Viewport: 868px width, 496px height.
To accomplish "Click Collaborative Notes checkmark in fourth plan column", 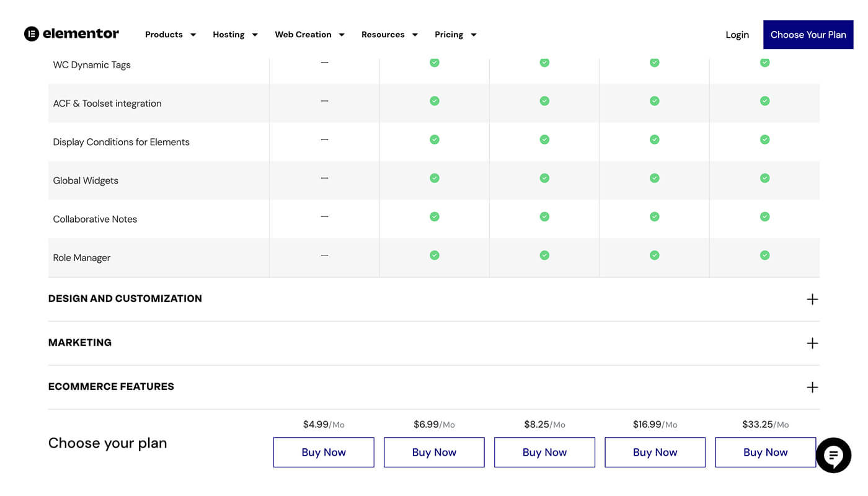I will [x=655, y=216].
